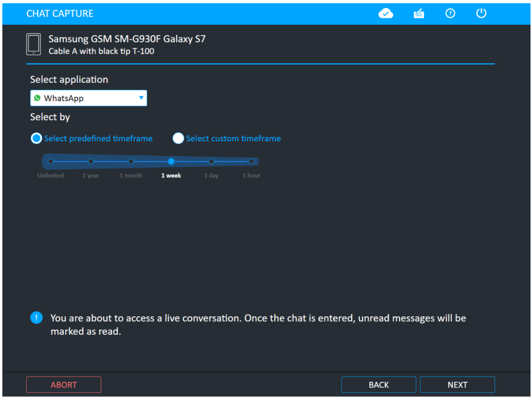Select the predefined timeframe radio button
Viewport: 532px width, 399px height.
pos(36,138)
